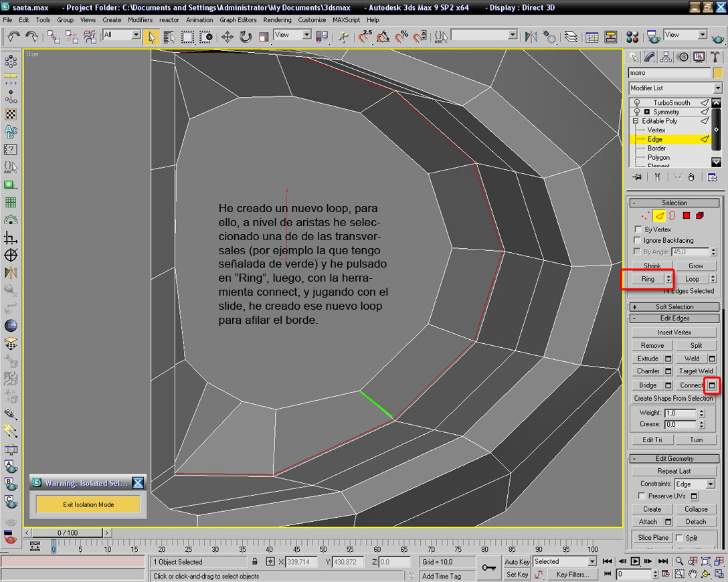This screenshot has height=582, width=728.
Task: Click Pin Stack icon below modifier stack
Action: click(x=636, y=177)
